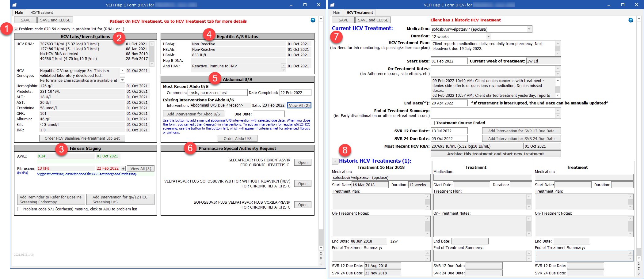644x279 pixels.
Task: Open View All (2) for Abdo U/S interventions
Action: (299, 105)
